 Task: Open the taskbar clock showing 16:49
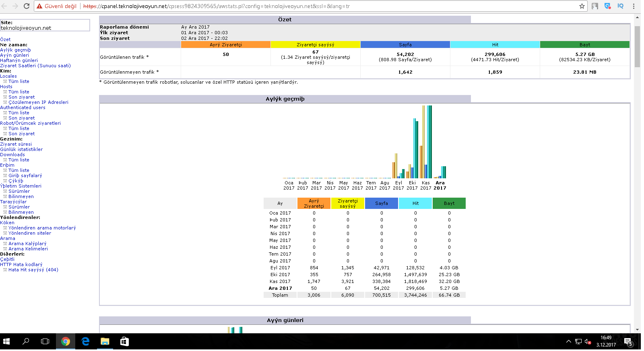coord(606,341)
